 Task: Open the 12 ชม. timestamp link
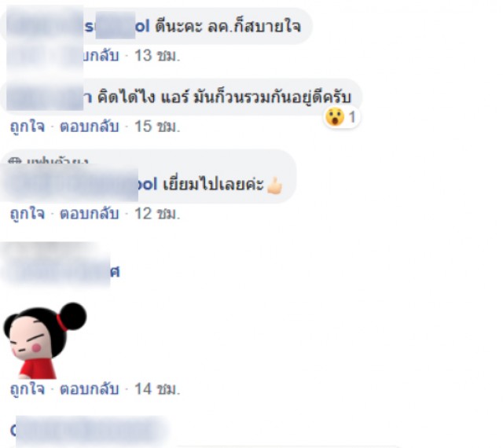(157, 214)
